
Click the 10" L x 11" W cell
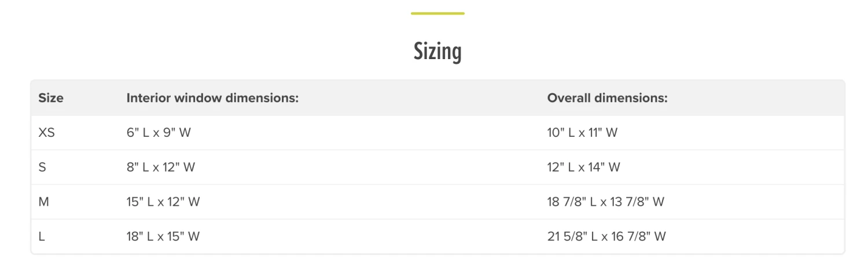[582, 133]
